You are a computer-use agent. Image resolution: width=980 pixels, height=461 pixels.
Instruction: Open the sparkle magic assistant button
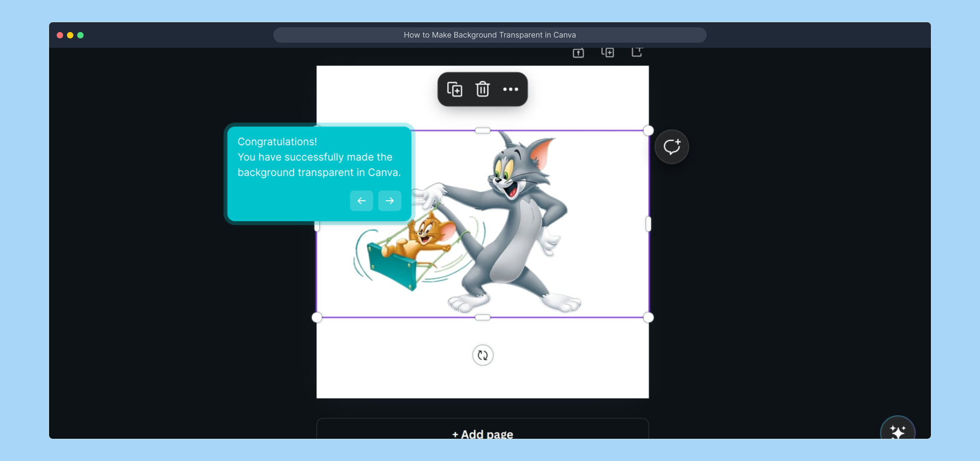[897, 431]
